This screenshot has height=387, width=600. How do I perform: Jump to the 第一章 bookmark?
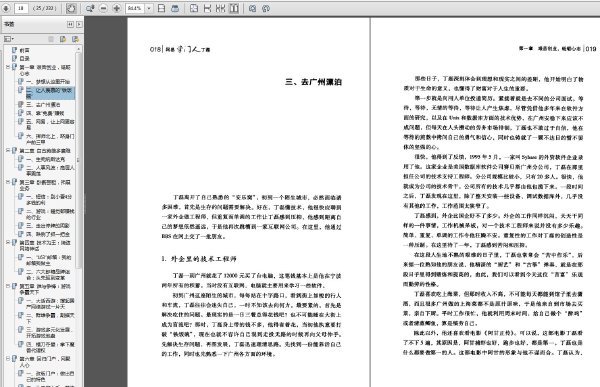(45, 70)
